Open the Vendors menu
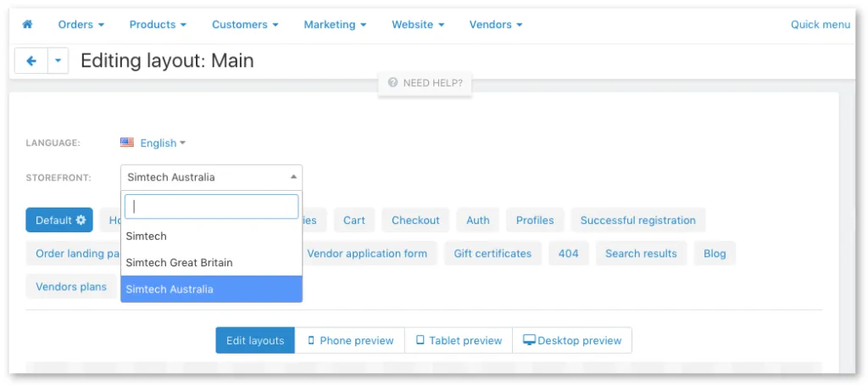This screenshot has width=868, height=385. [496, 25]
